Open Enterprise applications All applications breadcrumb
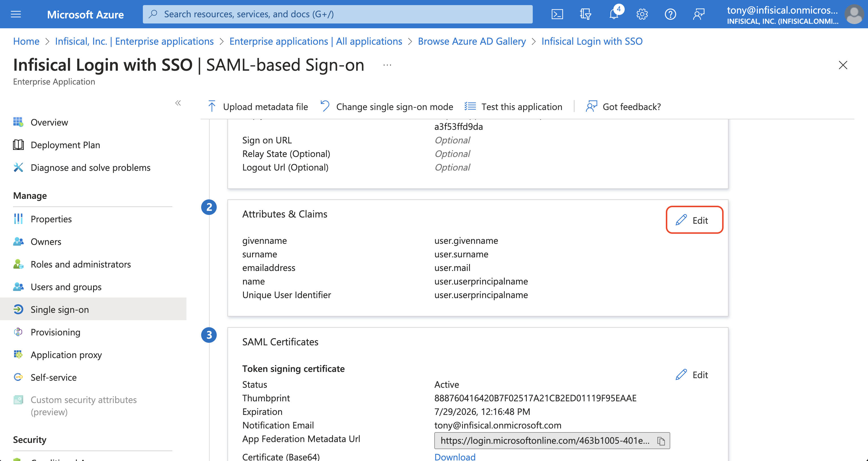This screenshot has width=868, height=461. (x=316, y=41)
